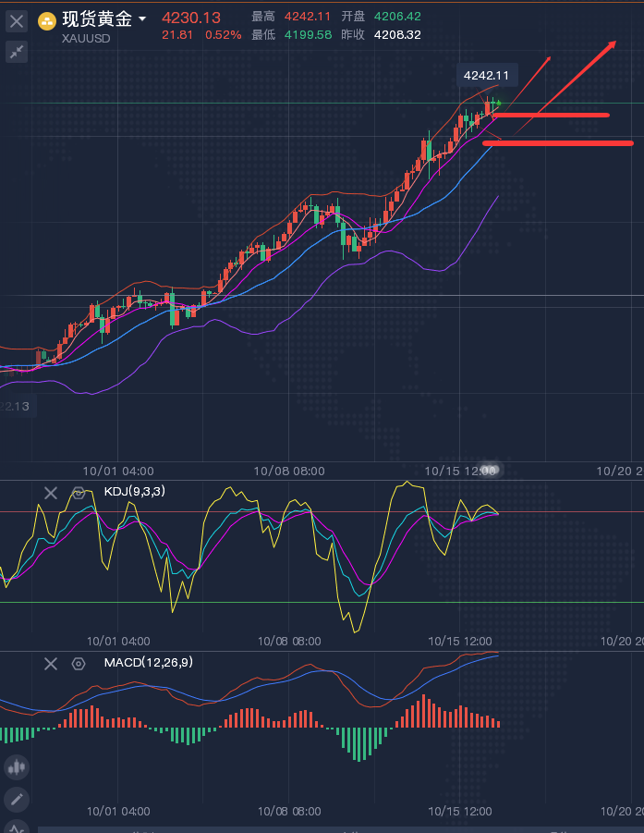The width and height of the screenshot is (644, 833).
Task: Click the collapse fullscreen arrows icon
Action: coord(17,52)
